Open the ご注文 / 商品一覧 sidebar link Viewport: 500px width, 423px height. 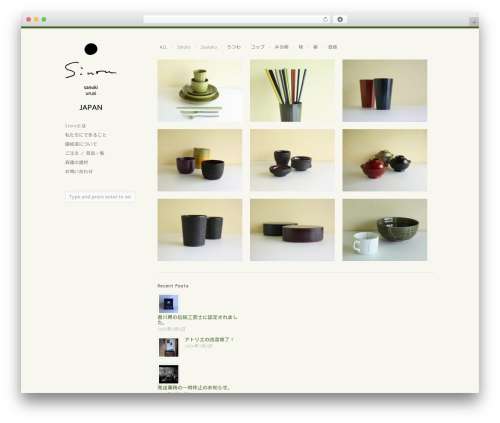tap(85, 153)
